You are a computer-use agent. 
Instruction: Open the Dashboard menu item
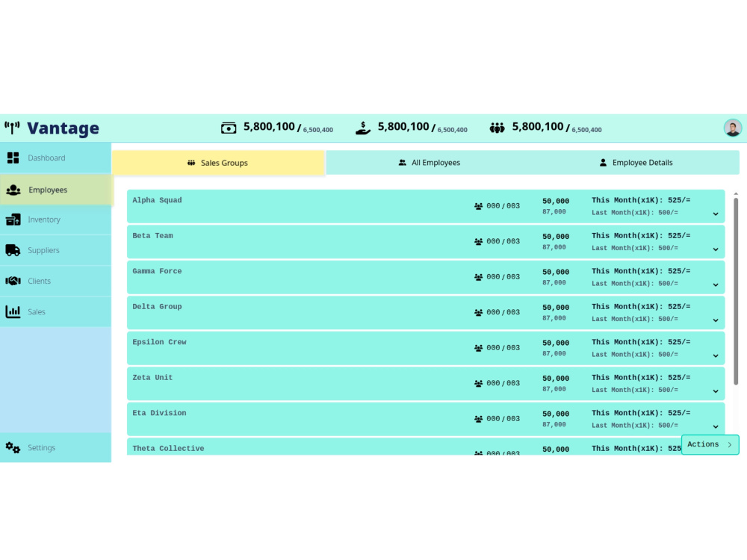click(x=56, y=158)
